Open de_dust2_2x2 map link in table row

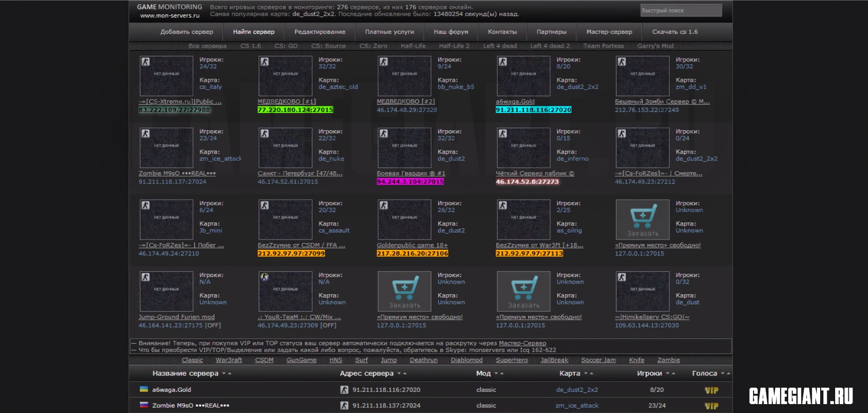click(x=577, y=390)
